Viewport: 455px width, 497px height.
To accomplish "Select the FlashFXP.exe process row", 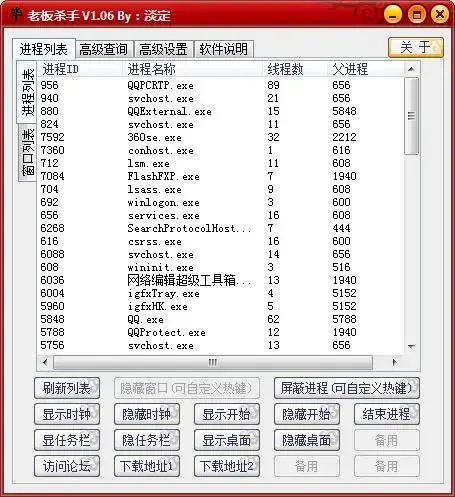I will 220,176.
